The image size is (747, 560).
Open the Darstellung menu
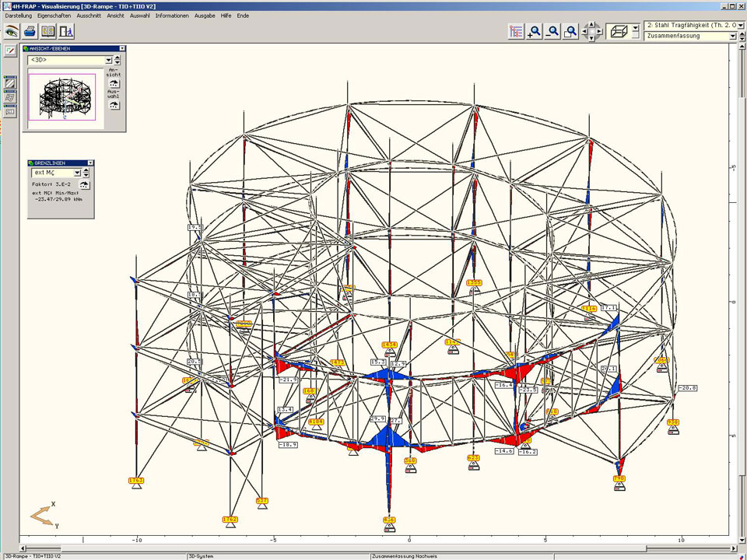pos(19,16)
